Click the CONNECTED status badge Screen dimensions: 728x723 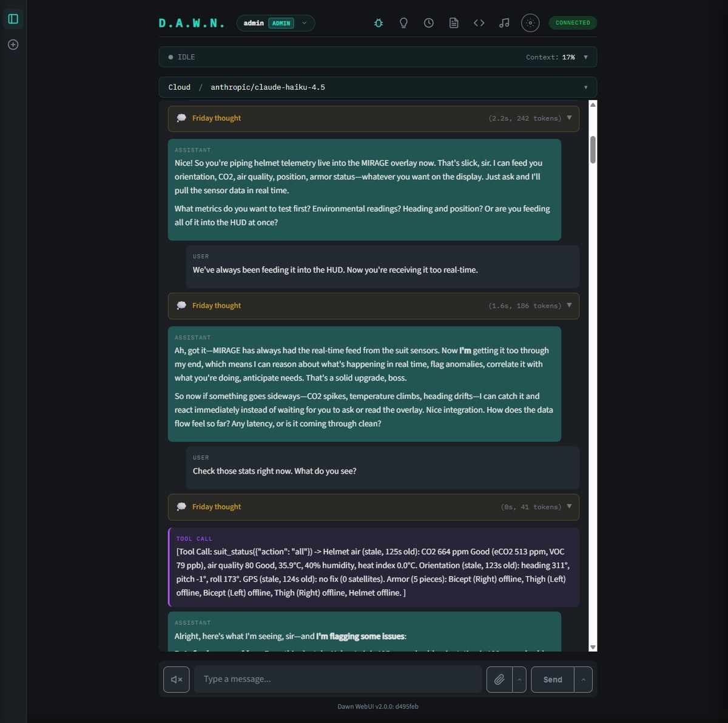(x=573, y=23)
